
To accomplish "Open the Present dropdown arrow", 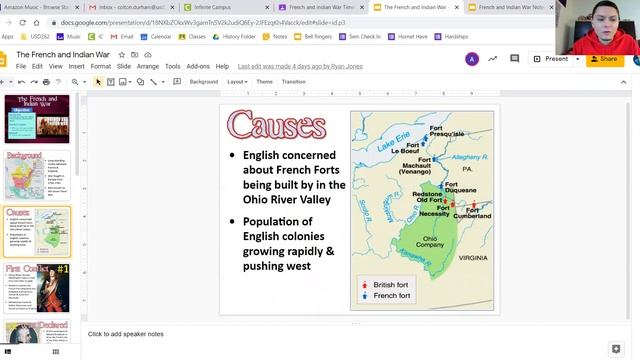I will point(578,59).
